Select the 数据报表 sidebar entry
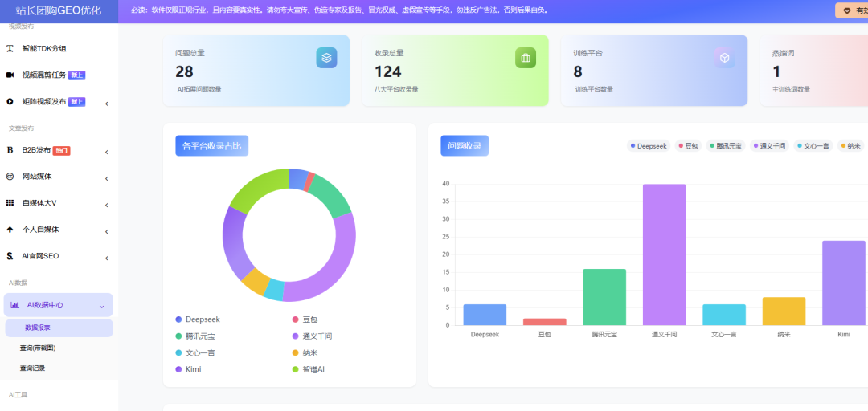Viewport: 868px width, 411px height. pos(59,328)
